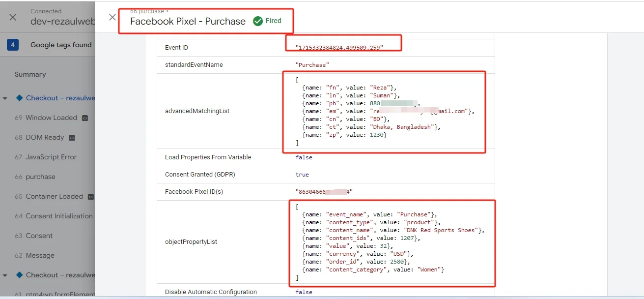644x299 pixels.
Task: Close the Tag Assistant debug session
Action: pos(13,17)
